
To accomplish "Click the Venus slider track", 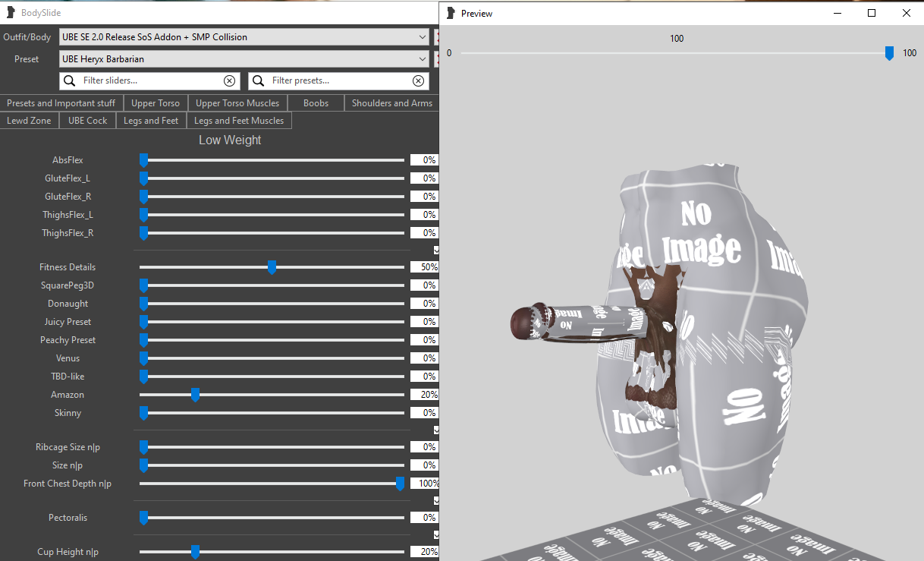I will click(272, 358).
